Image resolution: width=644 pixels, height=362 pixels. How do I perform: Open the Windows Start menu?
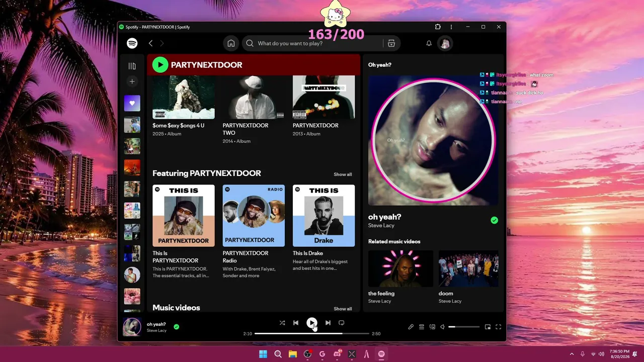[x=263, y=354]
